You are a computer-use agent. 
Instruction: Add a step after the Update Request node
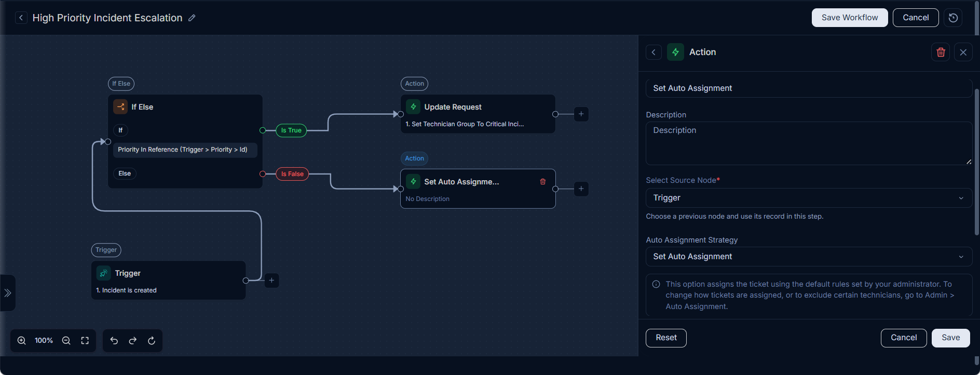click(581, 114)
